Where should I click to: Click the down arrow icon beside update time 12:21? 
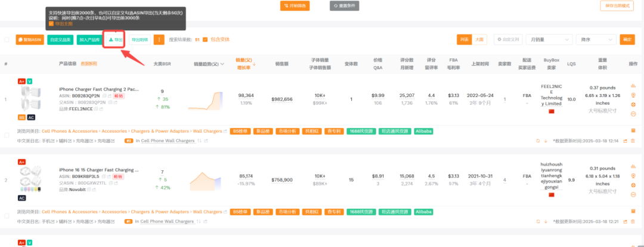pos(546,221)
